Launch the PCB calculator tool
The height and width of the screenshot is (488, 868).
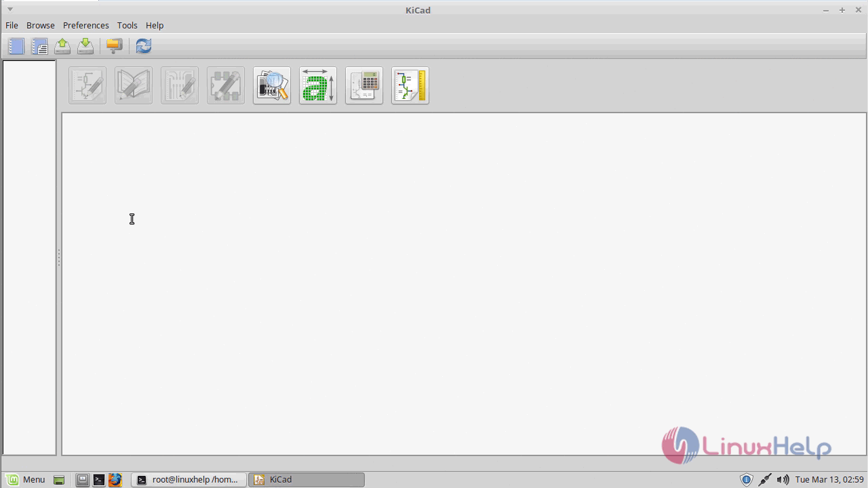[364, 85]
